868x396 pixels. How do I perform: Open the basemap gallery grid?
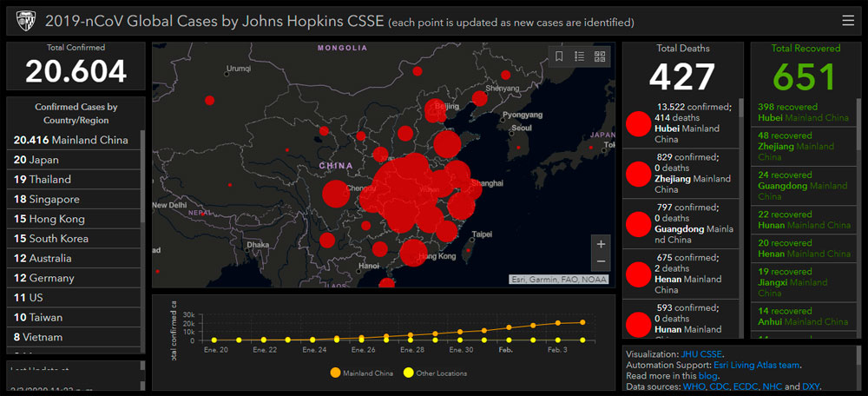tap(600, 56)
